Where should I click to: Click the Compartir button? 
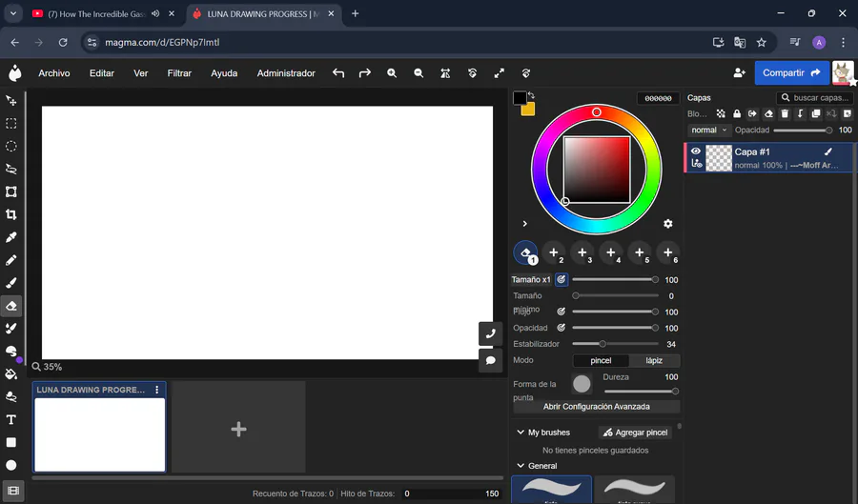tap(791, 72)
